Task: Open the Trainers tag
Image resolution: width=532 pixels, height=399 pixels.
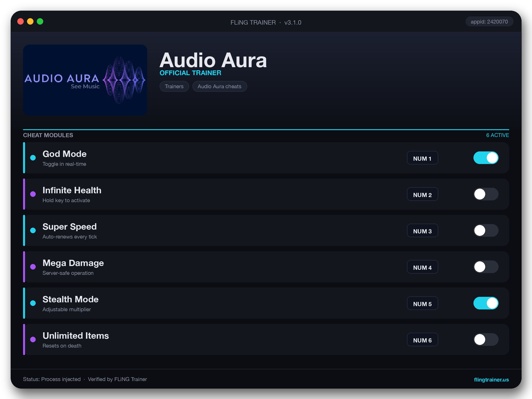Action: click(174, 86)
